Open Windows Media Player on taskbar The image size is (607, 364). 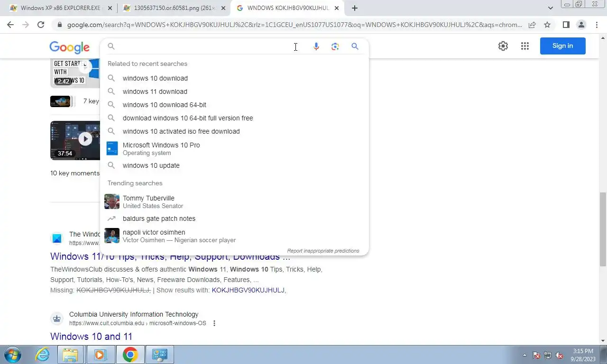[100, 355]
